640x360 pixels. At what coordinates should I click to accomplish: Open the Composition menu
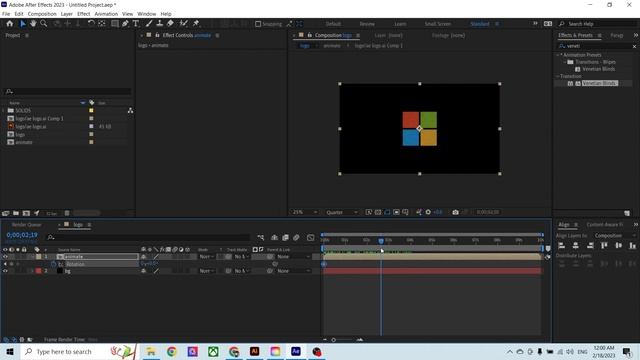(x=42, y=14)
